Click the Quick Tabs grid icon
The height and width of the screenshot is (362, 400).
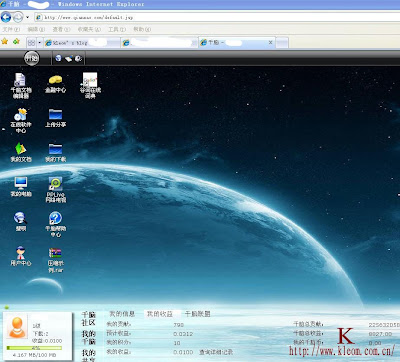click(x=32, y=43)
